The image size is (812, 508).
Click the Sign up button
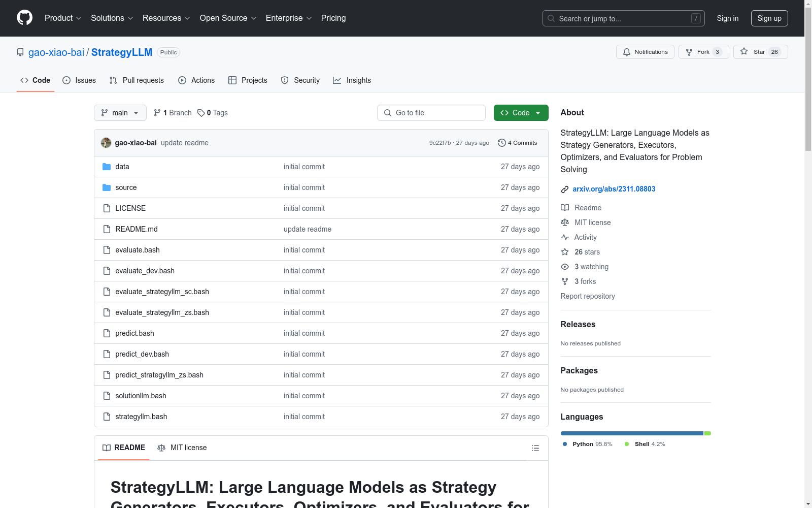(x=769, y=18)
